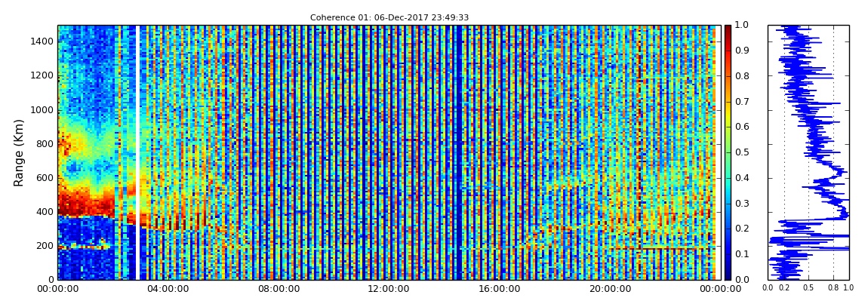Click the 1200 range tick label
868x307 pixels.
(41, 75)
